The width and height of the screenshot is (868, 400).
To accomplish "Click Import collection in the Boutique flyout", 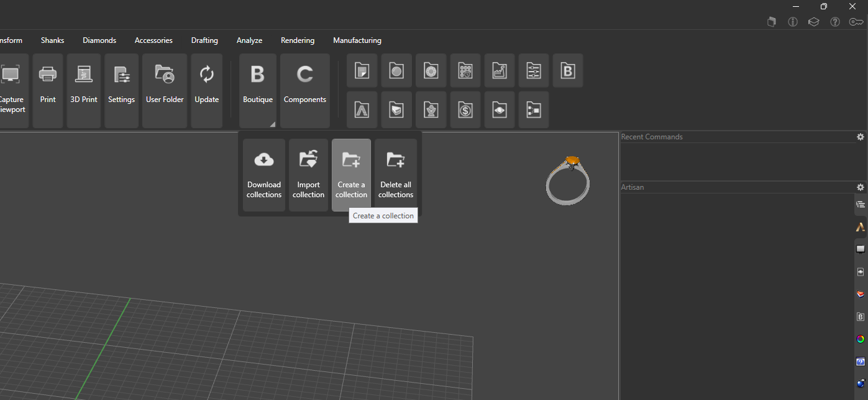I will pos(308,175).
